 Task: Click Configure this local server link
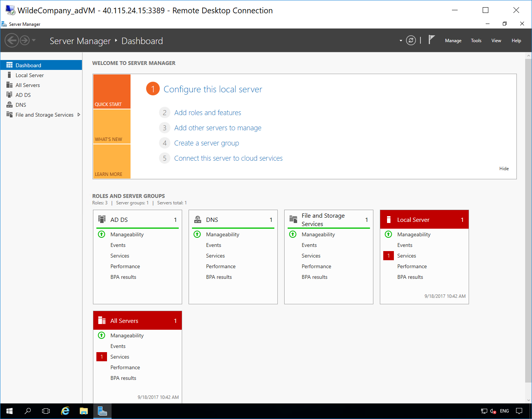tap(213, 89)
